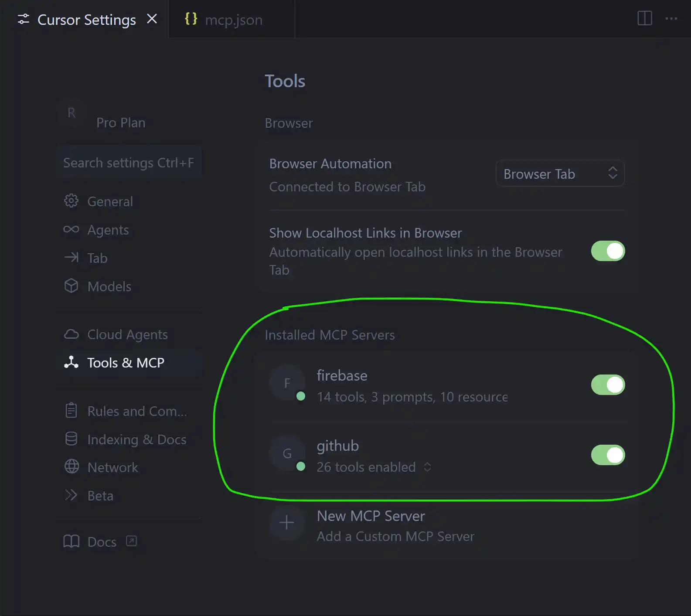The height and width of the screenshot is (616, 691).
Task: Click 'Connected to Browser Tab' status text
Action: 347,187
